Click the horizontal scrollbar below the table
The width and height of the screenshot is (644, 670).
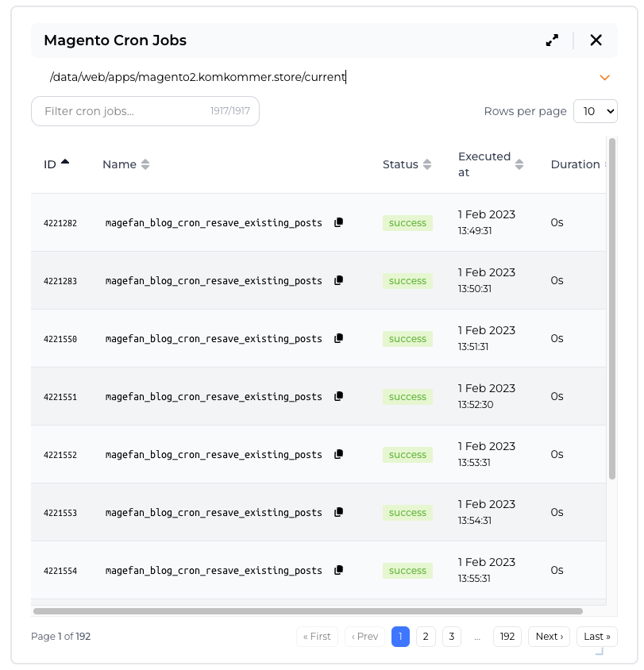(x=308, y=611)
